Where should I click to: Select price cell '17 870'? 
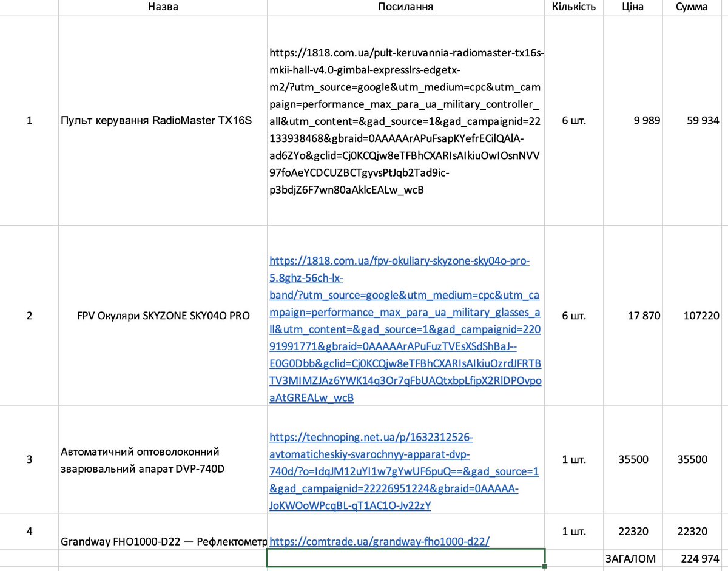pyautogui.click(x=633, y=316)
